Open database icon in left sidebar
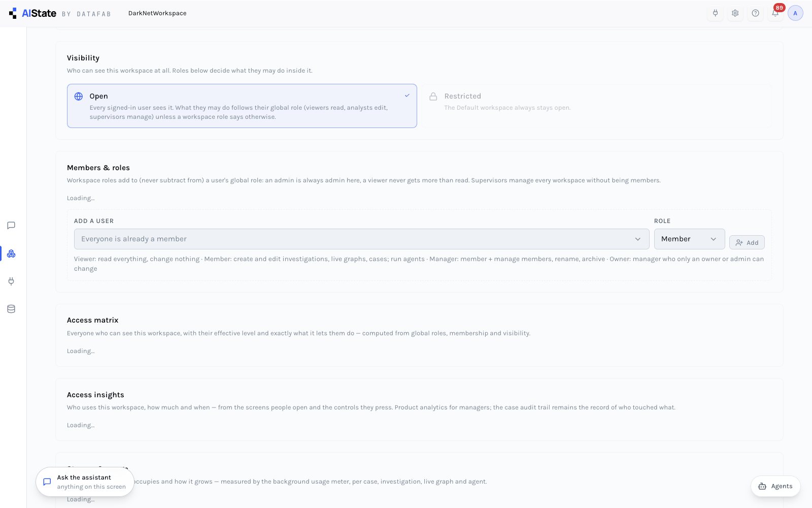Image resolution: width=812 pixels, height=508 pixels. point(11,309)
